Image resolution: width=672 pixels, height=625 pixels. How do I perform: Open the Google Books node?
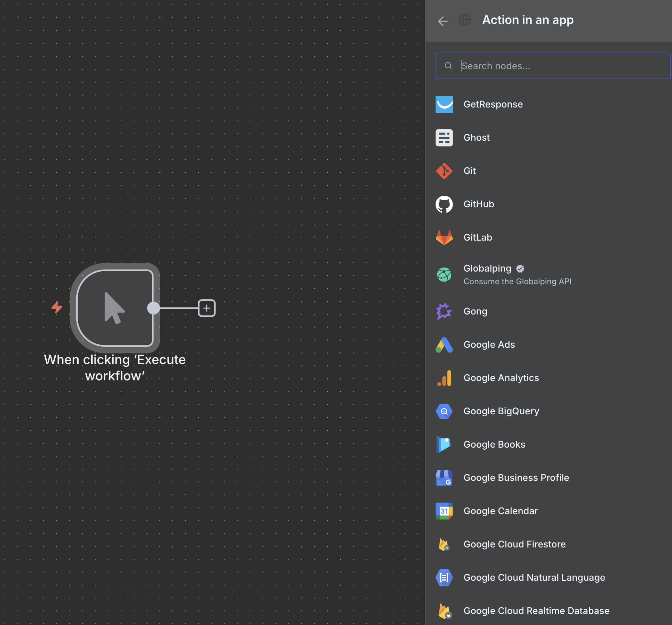548,445
